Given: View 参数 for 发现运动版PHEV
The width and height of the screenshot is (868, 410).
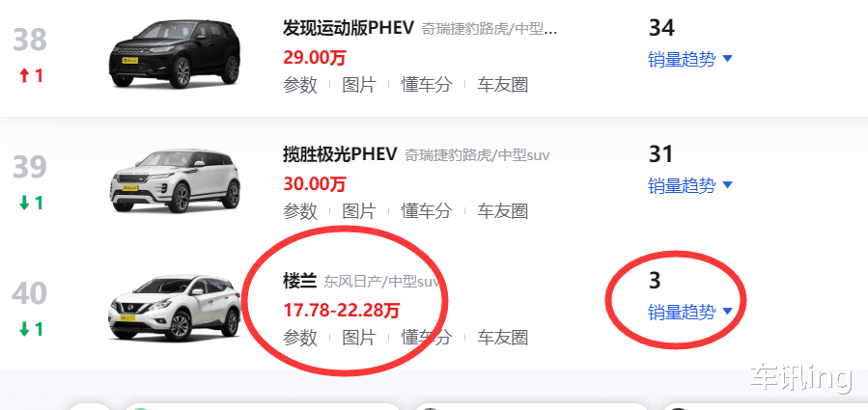Looking at the screenshot, I should [300, 85].
